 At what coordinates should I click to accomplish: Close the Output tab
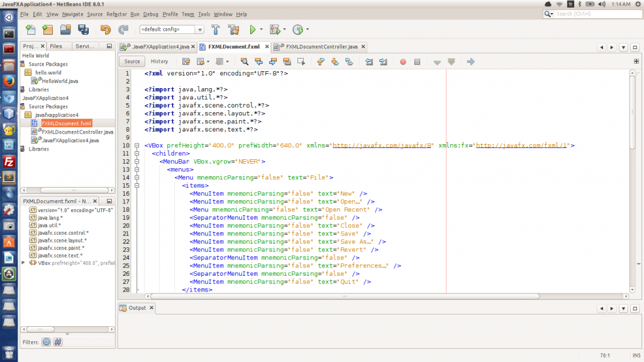pyautogui.click(x=152, y=308)
